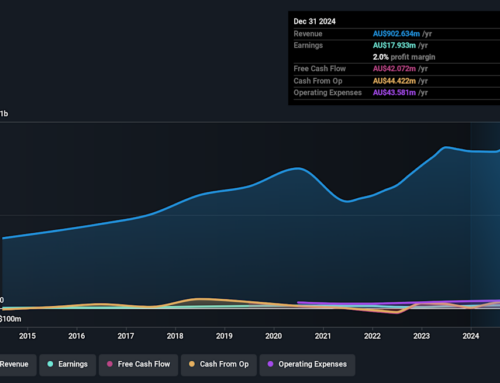
Task: Toggle the Revenue legend series
Action: coord(18,365)
